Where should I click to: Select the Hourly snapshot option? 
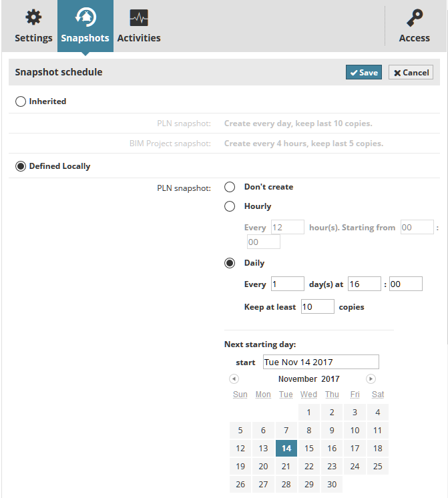[230, 206]
